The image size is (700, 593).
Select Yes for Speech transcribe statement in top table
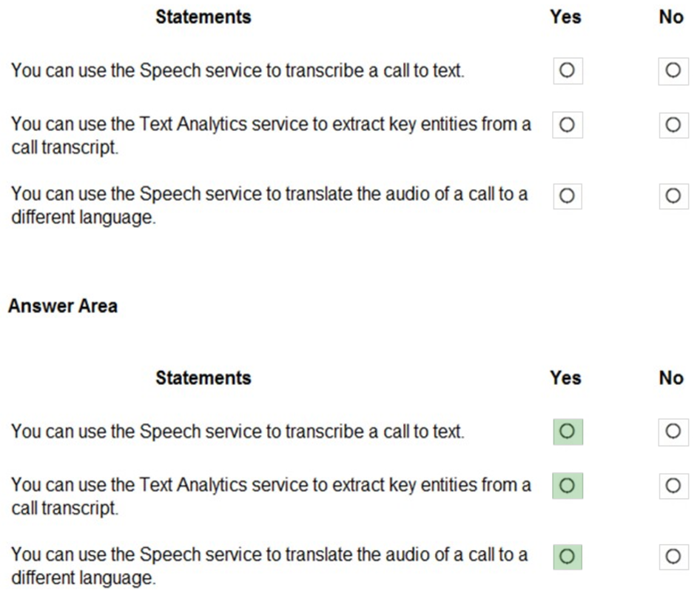(568, 70)
